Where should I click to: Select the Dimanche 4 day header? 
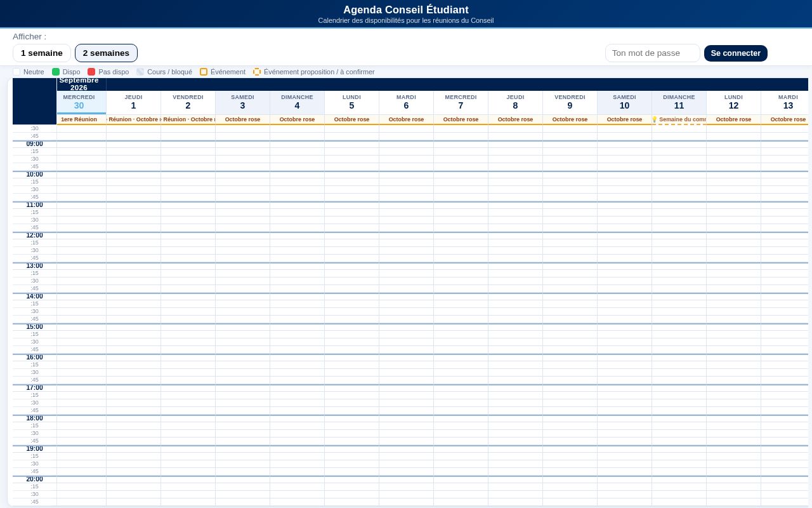(297, 102)
